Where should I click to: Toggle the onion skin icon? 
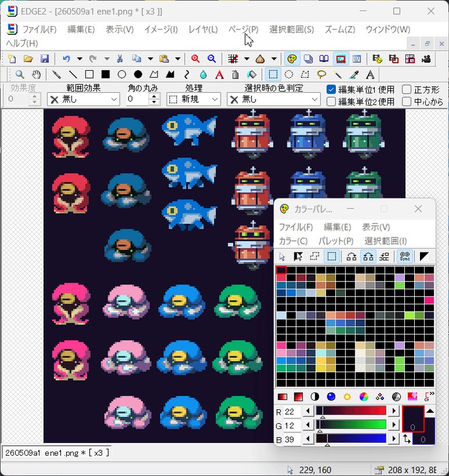(260, 59)
